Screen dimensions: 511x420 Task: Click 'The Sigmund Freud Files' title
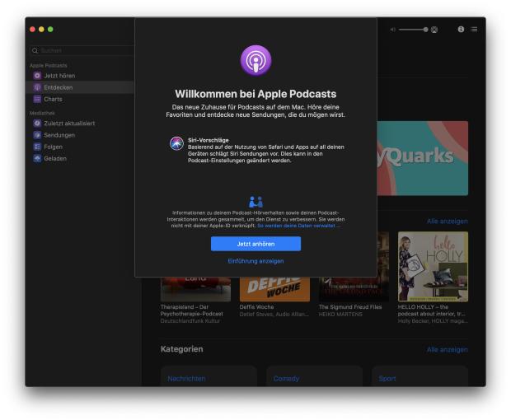coord(350,306)
